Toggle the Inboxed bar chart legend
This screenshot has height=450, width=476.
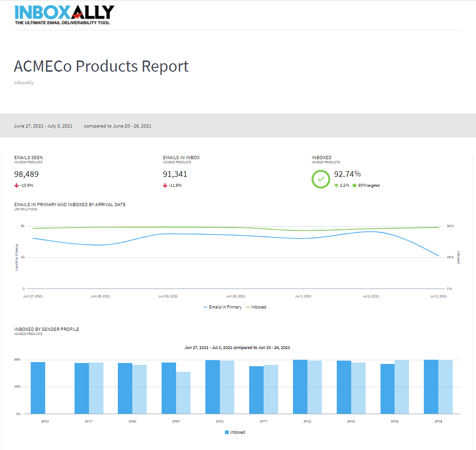[235, 432]
